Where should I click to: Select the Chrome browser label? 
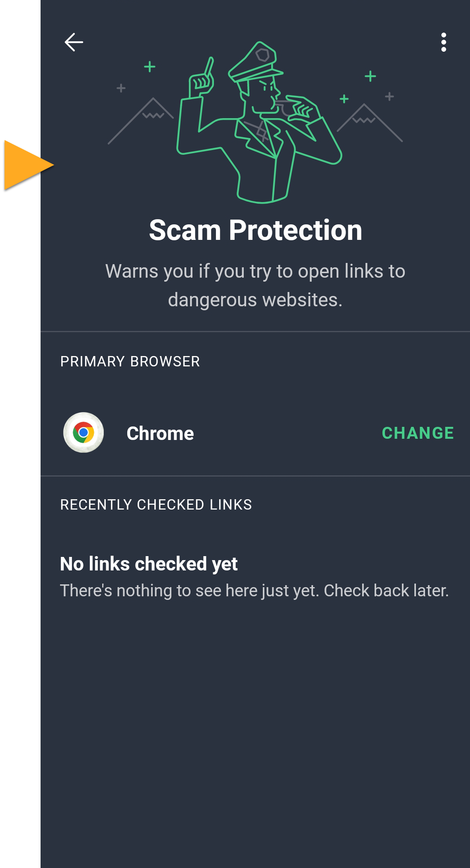160,433
